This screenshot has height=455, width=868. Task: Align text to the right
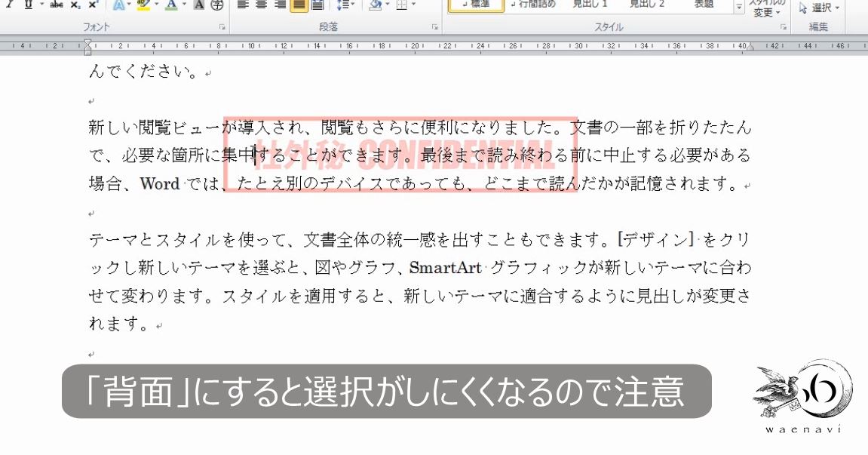click(x=280, y=5)
